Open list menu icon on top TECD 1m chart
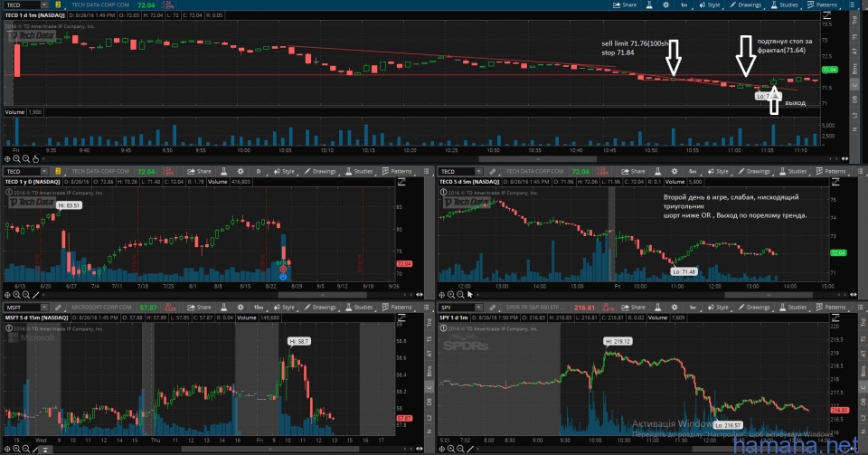Image resolution: width=868 pixels, height=455 pixels. (852, 5)
